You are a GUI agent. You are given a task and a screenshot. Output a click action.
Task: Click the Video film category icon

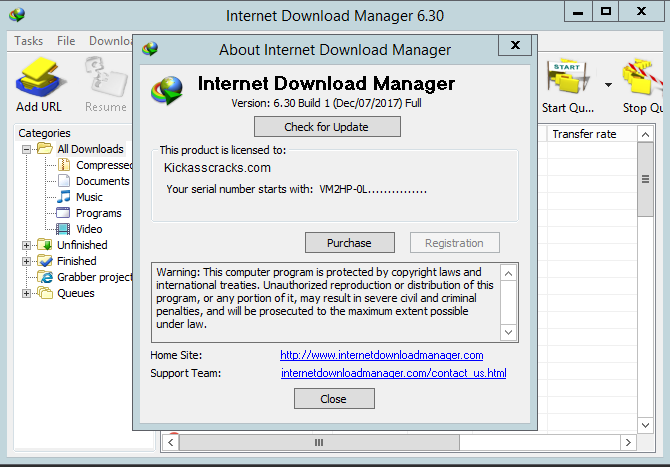[x=63, y=229]
